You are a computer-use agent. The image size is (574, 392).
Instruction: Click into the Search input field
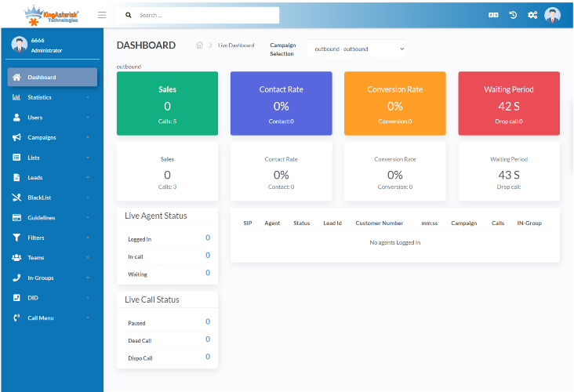click(x=204, y=15)
